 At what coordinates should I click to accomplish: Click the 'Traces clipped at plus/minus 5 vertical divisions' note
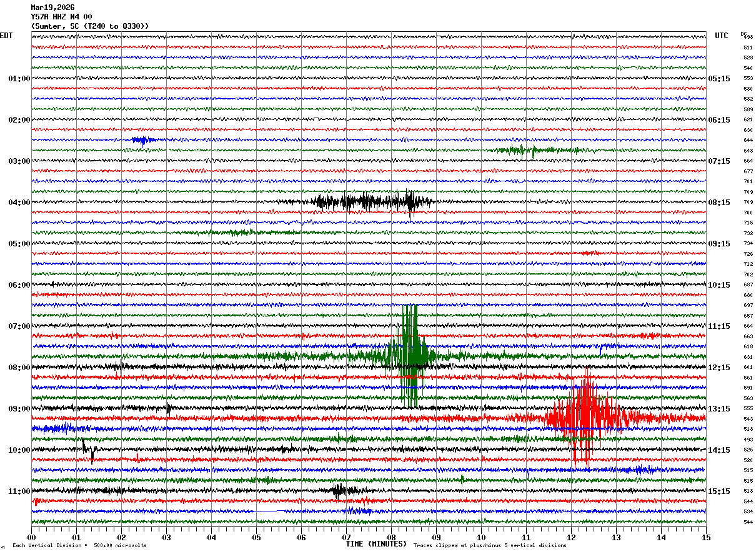point(490,546)
